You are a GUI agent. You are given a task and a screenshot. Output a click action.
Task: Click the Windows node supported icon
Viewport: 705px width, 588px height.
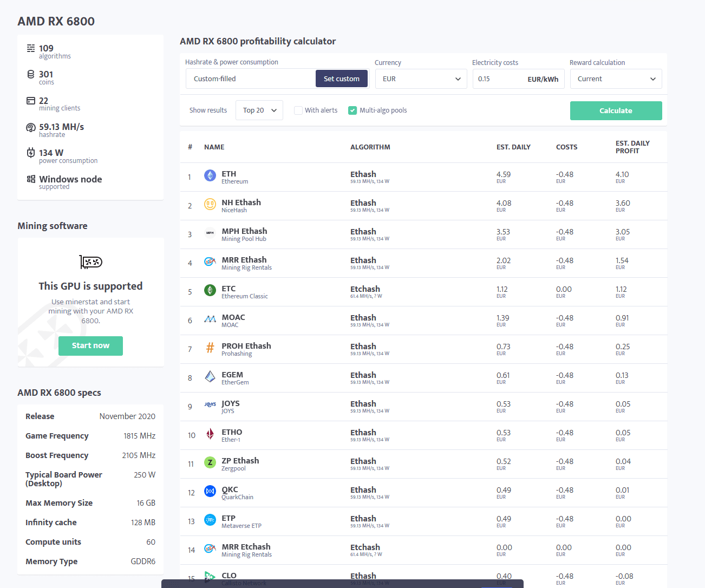click(x=31, y=179)
